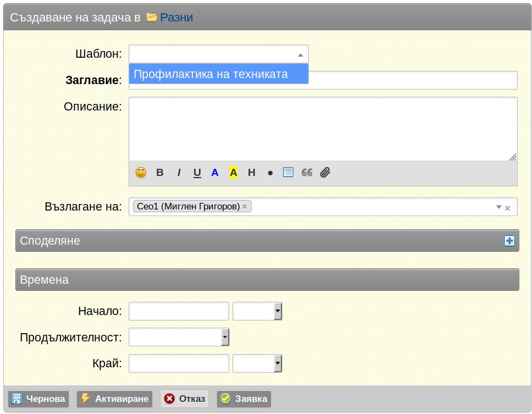Screen dimensions: 532x414
Task: Apply yellow highlight background color
Action: tap(234, 173)
